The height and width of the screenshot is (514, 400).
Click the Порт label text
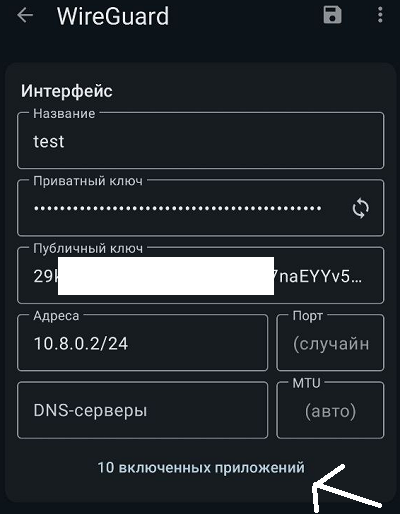click(308, 316)
